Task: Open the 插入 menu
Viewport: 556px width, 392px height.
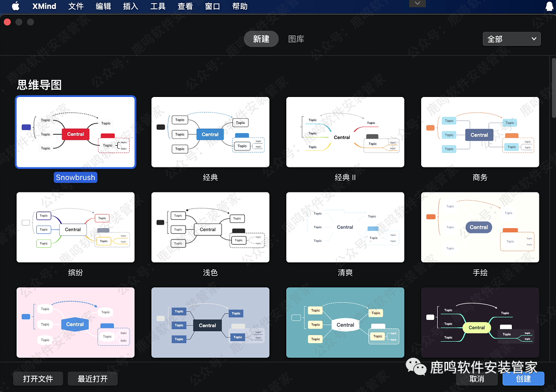Action: tap(130, 6)
